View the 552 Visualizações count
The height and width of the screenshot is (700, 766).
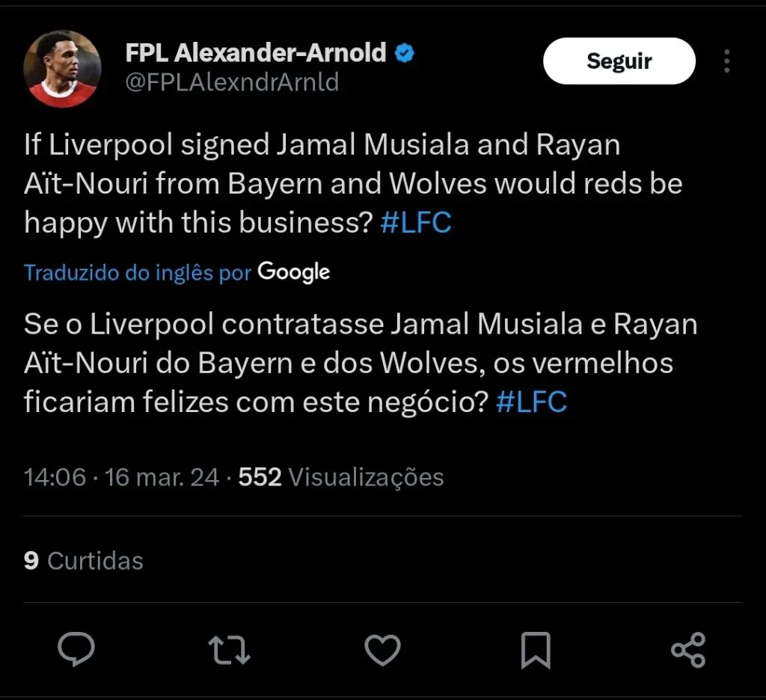[341, 477]
